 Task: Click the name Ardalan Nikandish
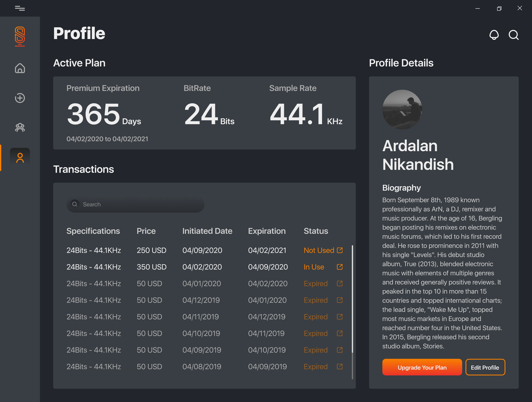pyautogui.click(x=418, y=155)
